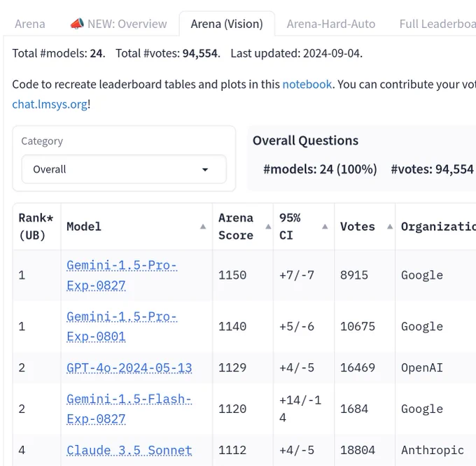Open the Arena-Hard-Auto tab
The image size is (476, 466).
331,24
